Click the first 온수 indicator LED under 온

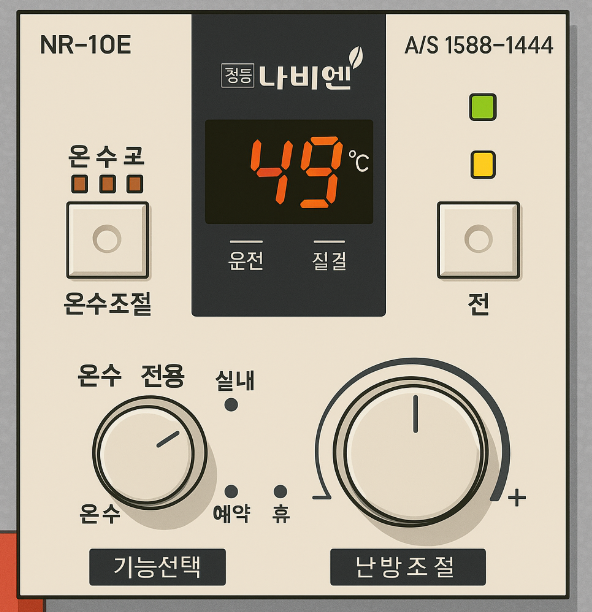tap(79, 184)
